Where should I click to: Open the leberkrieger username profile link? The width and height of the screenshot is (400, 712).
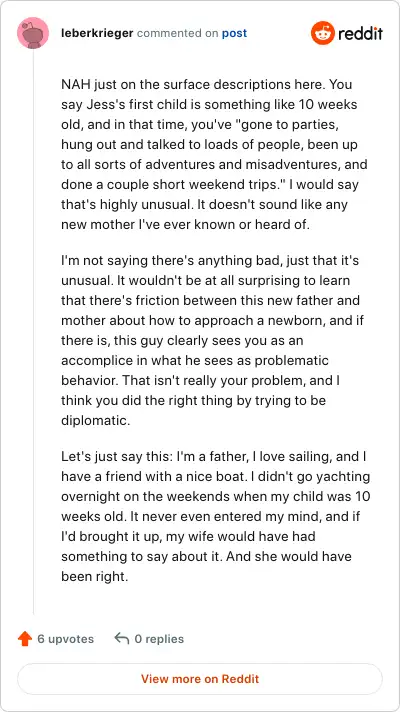[97, 33]
